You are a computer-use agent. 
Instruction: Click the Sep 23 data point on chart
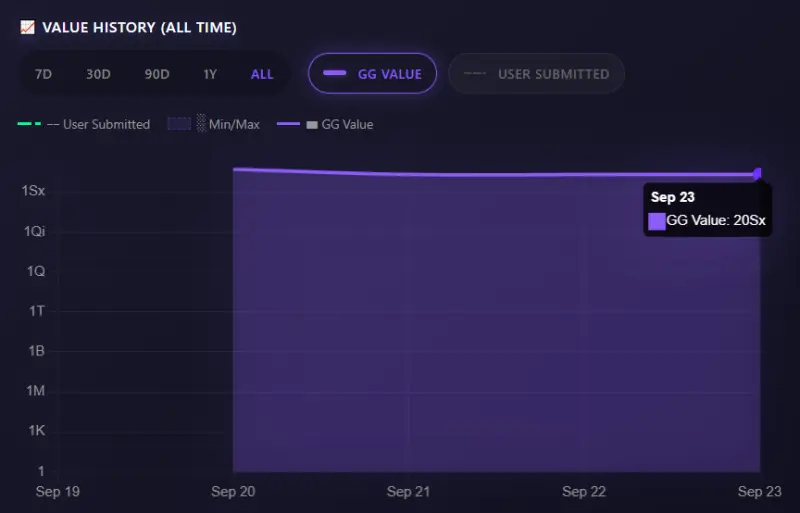(x=758, y=174)
